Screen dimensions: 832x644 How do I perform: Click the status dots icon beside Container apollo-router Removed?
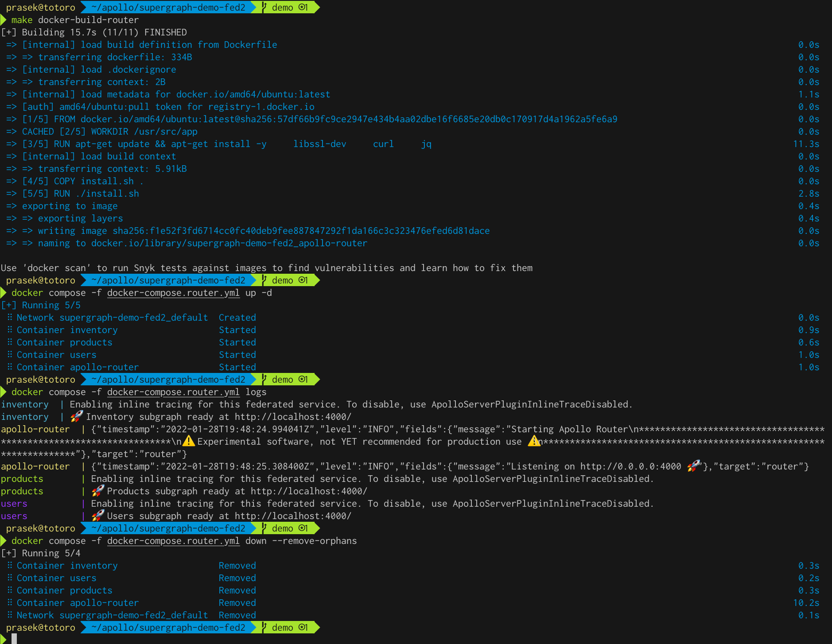pos(10,602)
